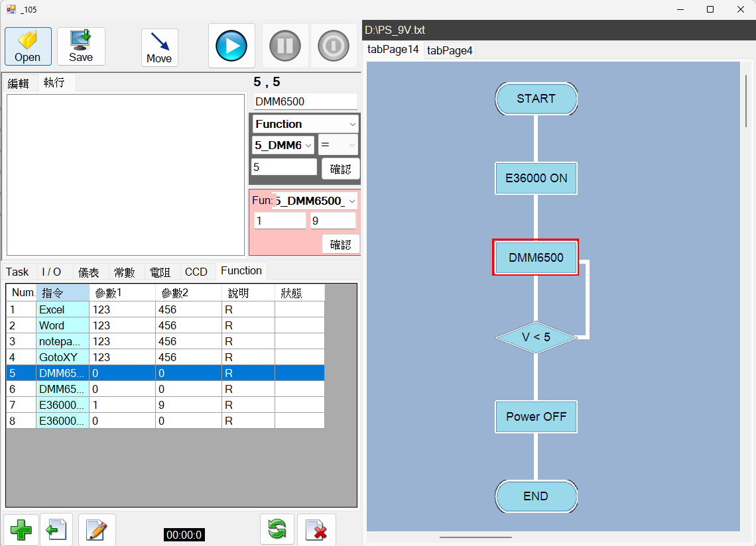This screenshot has width=756, height=546.
Task: Click the value field containing 5
Action: pyautogui.click(x=284, y=167)
